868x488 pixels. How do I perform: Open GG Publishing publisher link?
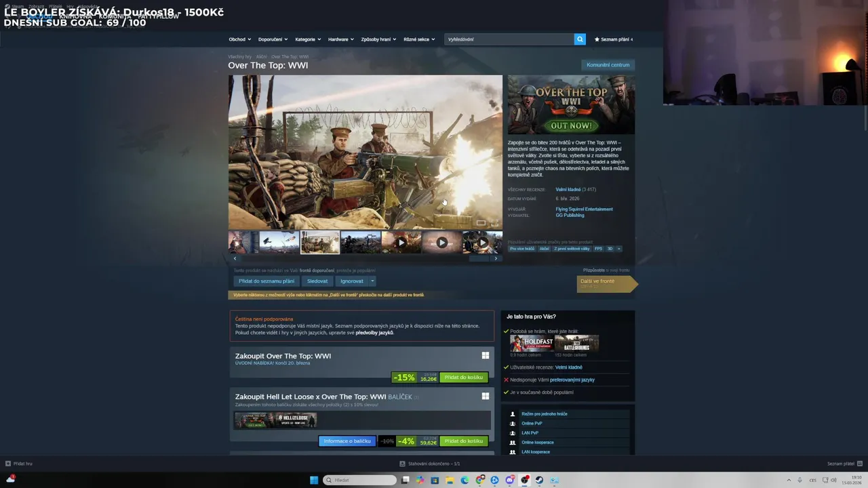coord(570,215)
